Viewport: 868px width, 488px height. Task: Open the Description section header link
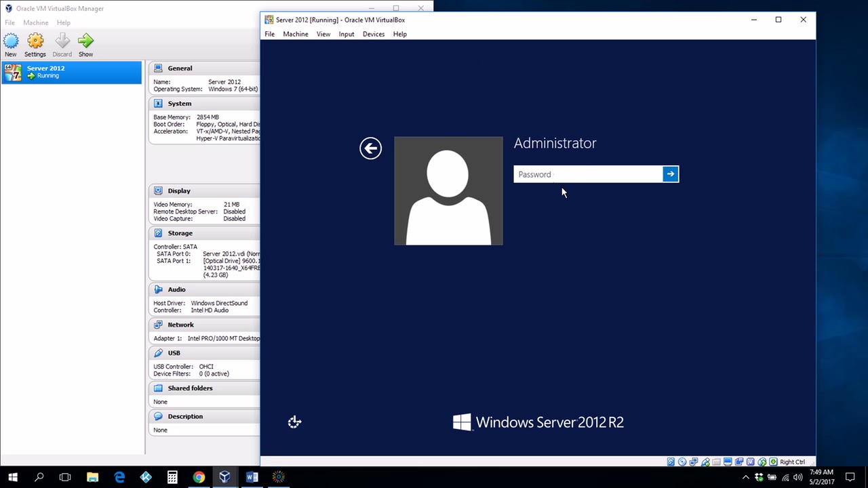pos(185,416)
